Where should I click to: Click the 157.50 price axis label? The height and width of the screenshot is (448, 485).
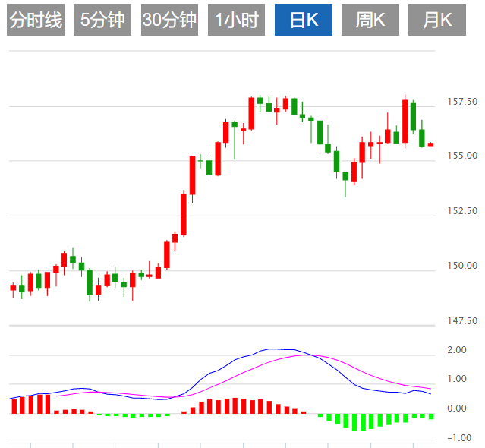pyautogui.click(x=462, y=102)
